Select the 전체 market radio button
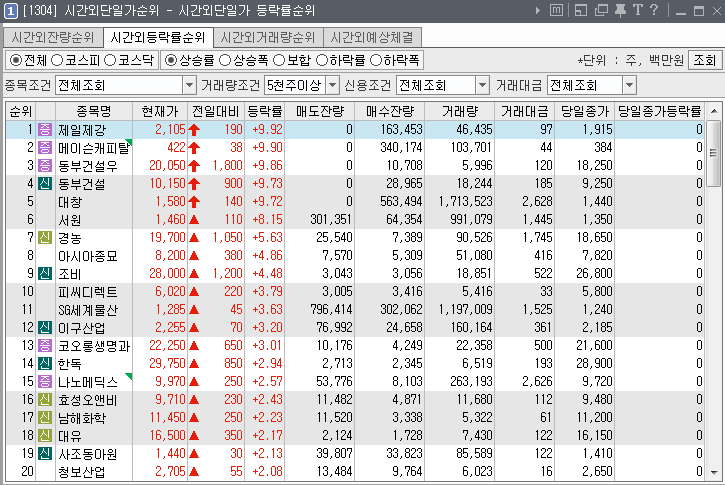725x485 pixels. point(16,60)
